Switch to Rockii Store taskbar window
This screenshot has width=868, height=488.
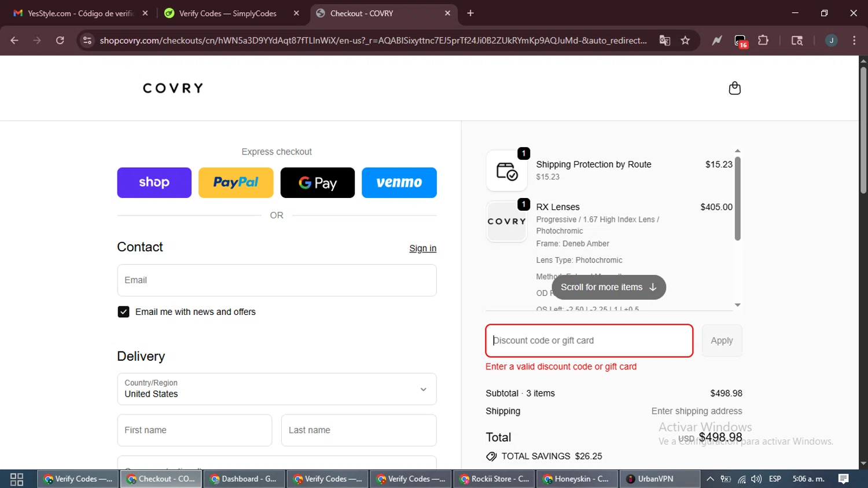(495, 479)
